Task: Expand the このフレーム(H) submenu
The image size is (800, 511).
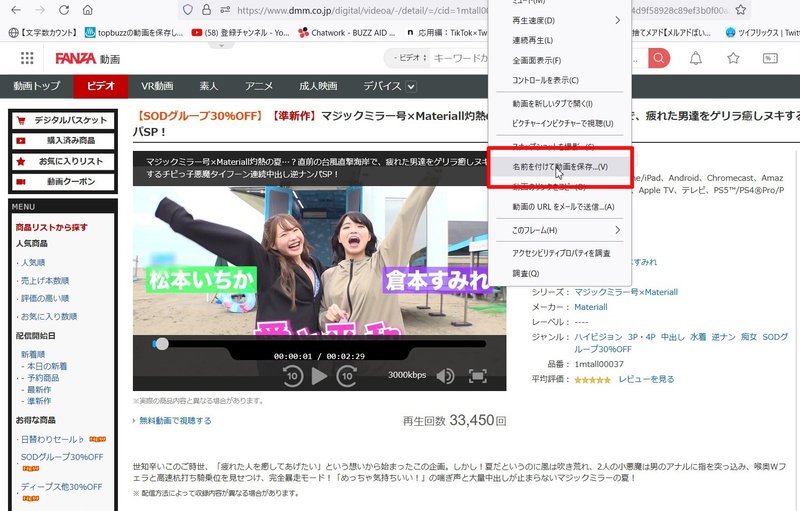Action: (560, 230)
